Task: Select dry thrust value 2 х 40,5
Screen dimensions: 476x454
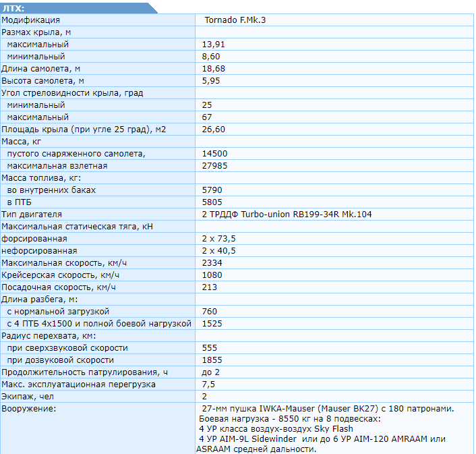Action: (219, 251)
